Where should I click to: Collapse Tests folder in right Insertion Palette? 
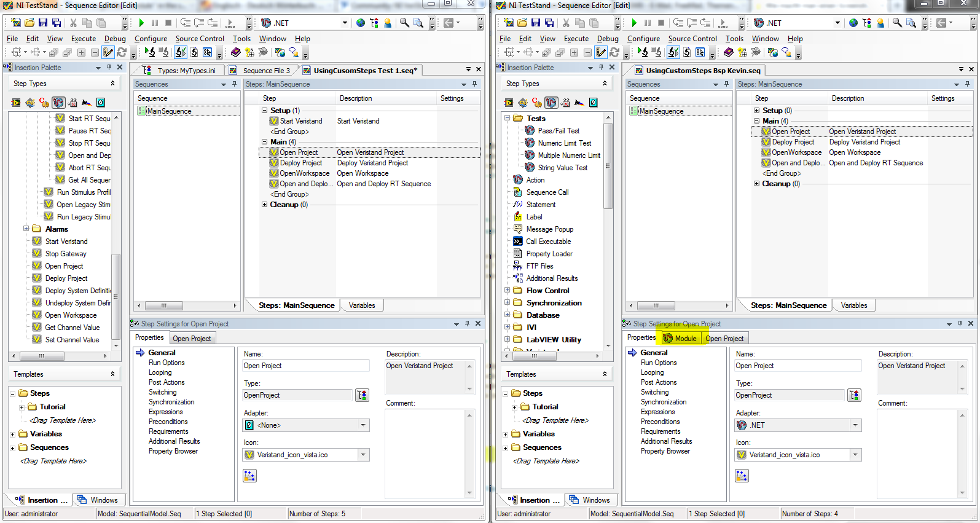(x=508, y=118)
